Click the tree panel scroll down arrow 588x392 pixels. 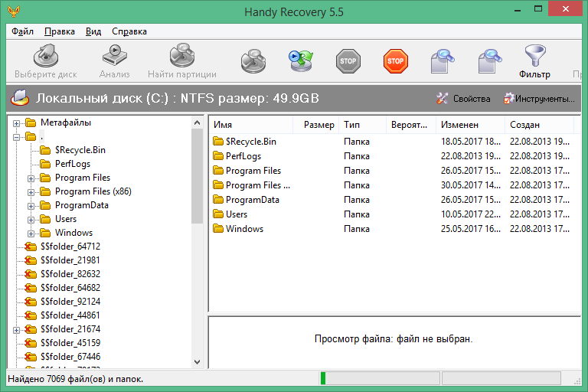coord(198,362)
